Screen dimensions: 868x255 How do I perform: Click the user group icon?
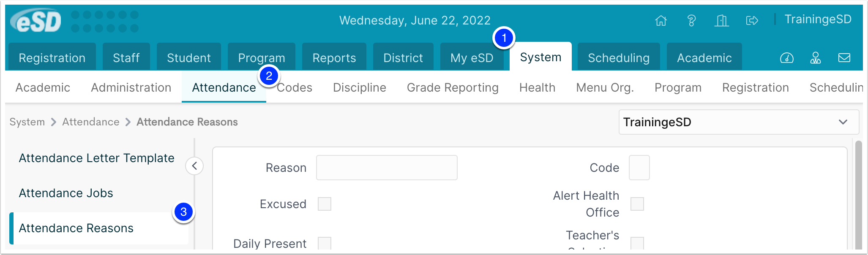pyautogui.click(x=816, y=58)
